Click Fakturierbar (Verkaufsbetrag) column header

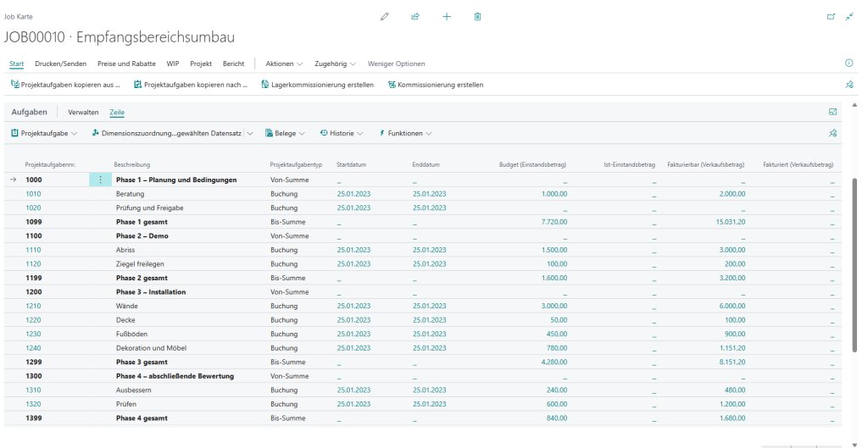point(706,165)
